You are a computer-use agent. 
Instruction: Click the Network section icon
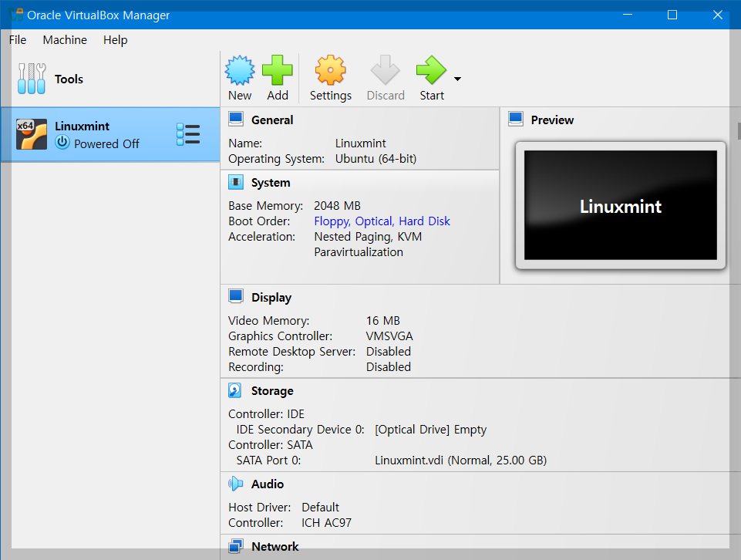[236, 546]
